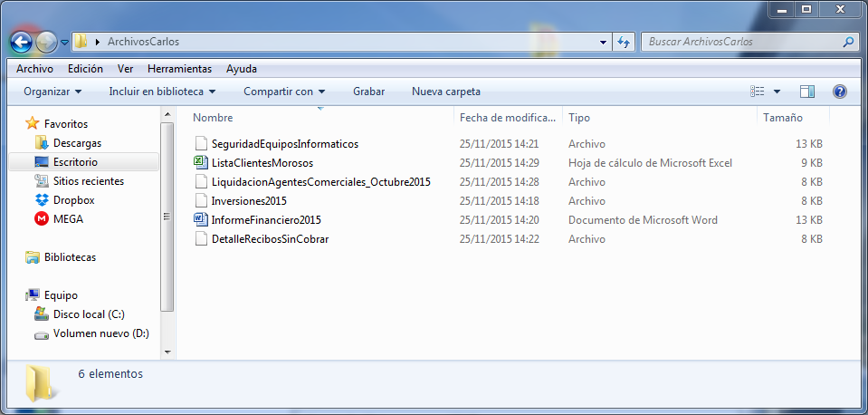Select file Inversiones2015
The width and height of the screenshot is (868, 415).
(x=249, y=200)
